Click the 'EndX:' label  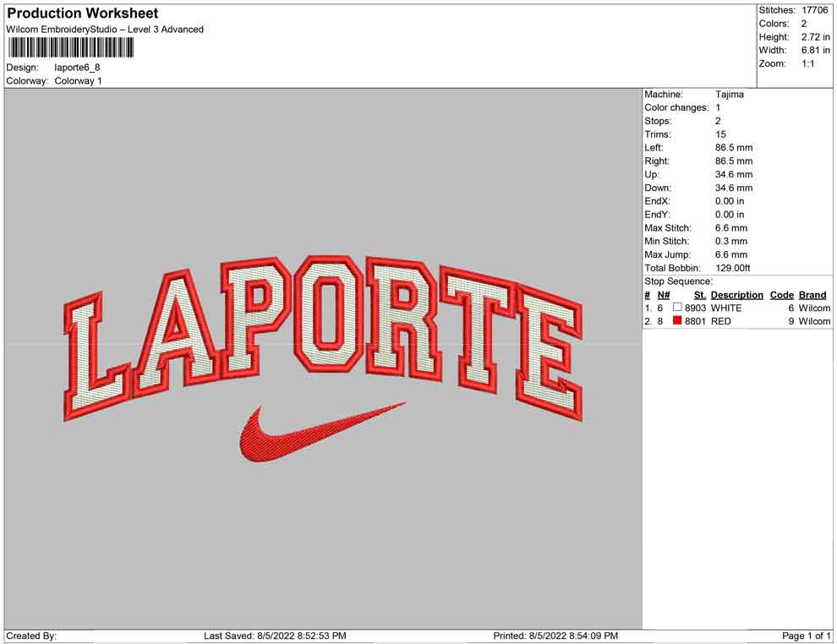[x=657, y=201]
